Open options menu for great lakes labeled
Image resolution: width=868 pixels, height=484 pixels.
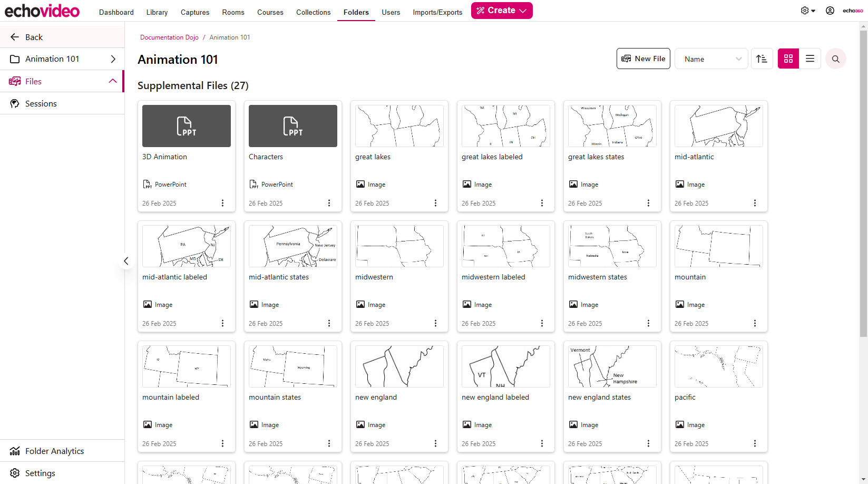(x=542, y=203)
